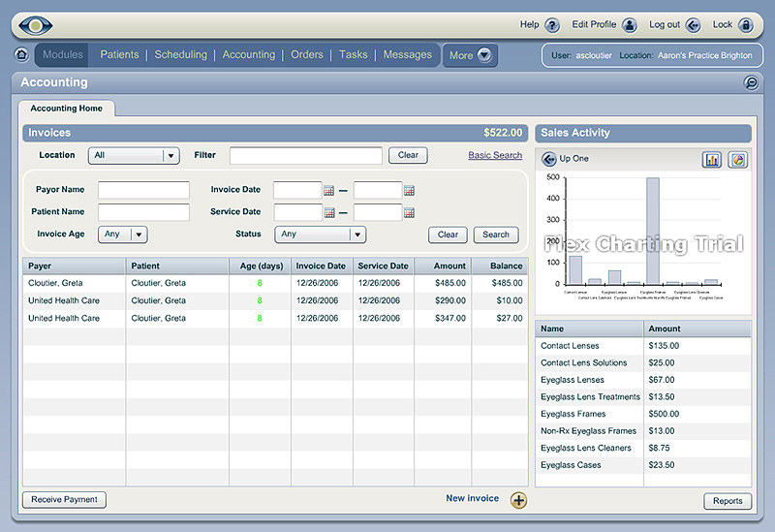Click the Patient Name input field

coord(143,212)
